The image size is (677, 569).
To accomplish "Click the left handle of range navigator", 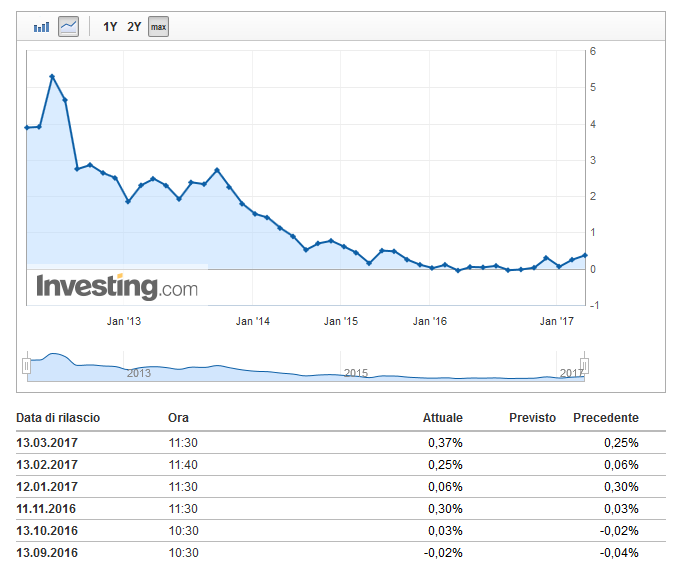I will coord(27,366).
